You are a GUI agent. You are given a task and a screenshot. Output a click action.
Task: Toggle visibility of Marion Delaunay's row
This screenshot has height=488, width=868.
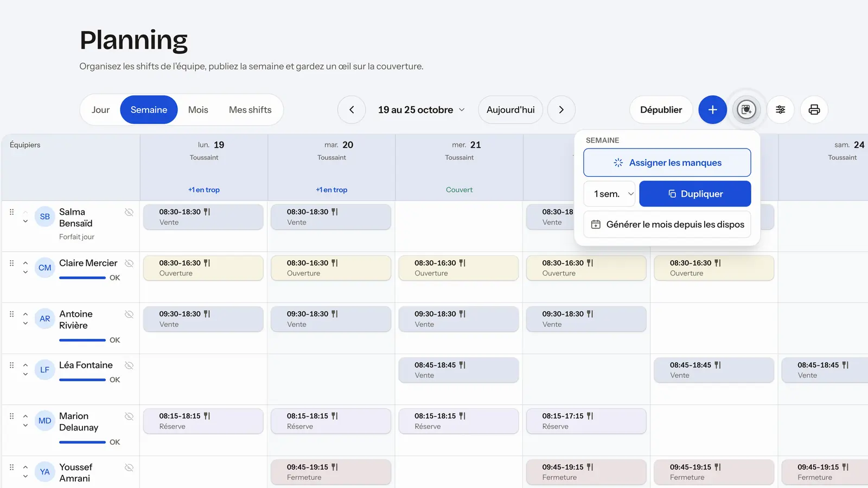click(x=129, y=416)
